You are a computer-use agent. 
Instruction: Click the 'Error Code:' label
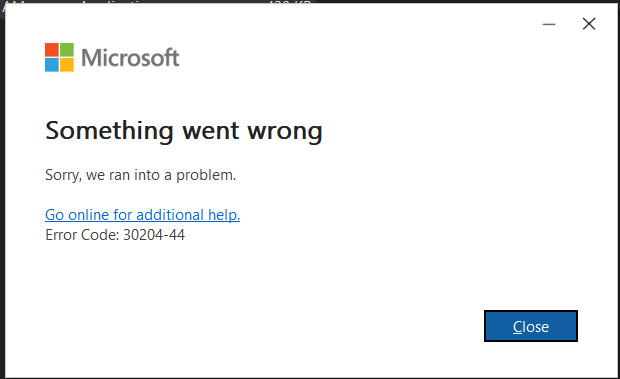click(x=82, y=235)
